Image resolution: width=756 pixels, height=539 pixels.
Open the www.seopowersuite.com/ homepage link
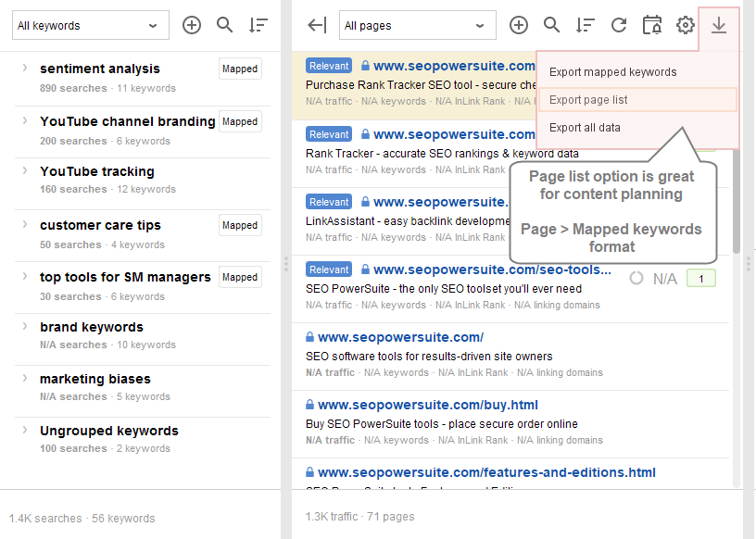tap(400, 337)
